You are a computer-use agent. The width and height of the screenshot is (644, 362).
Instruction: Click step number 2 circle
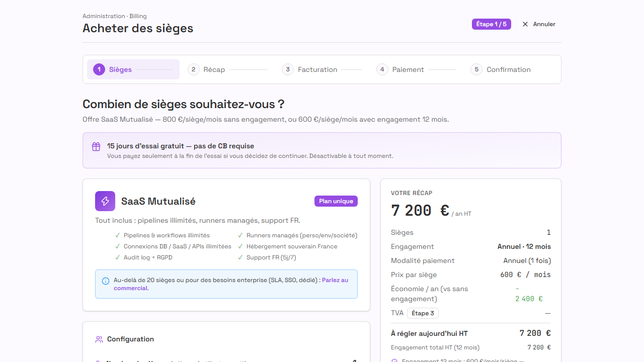click(x=194, y=69)
